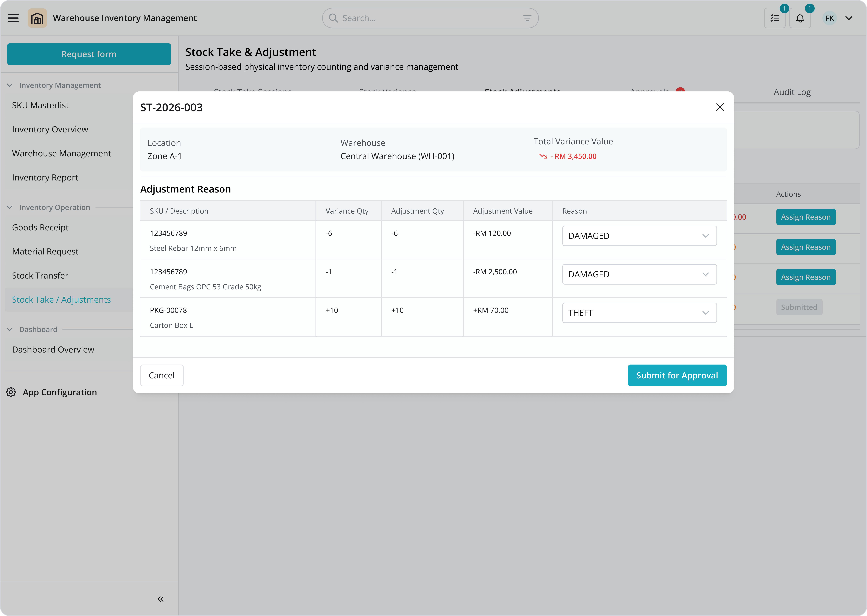
Task: Open Carton Box L reason dropdown
Action: (639, 313)
